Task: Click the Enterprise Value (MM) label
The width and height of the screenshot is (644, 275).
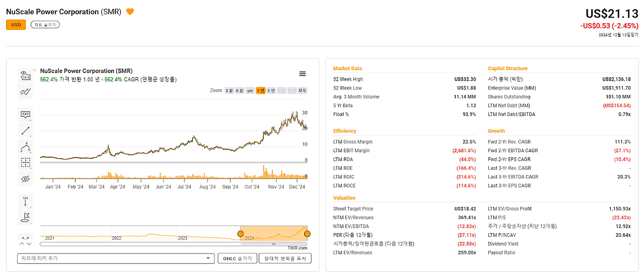Action: (513, 88)
